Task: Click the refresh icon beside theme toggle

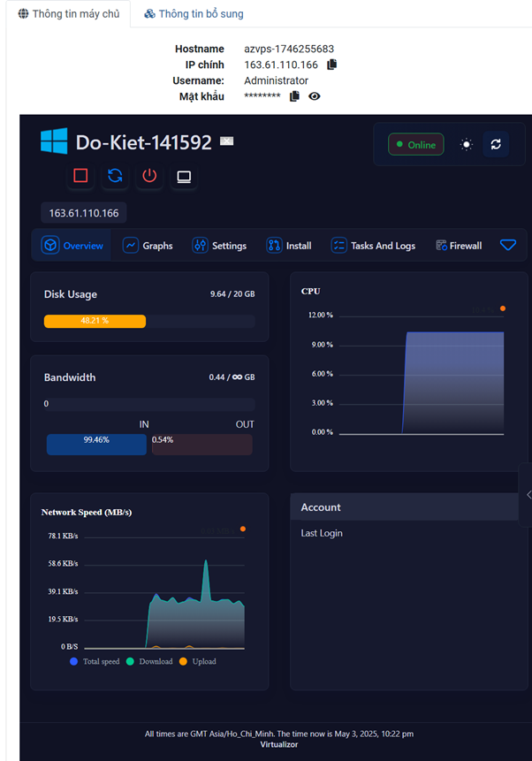Action: [x=496, y=144]
